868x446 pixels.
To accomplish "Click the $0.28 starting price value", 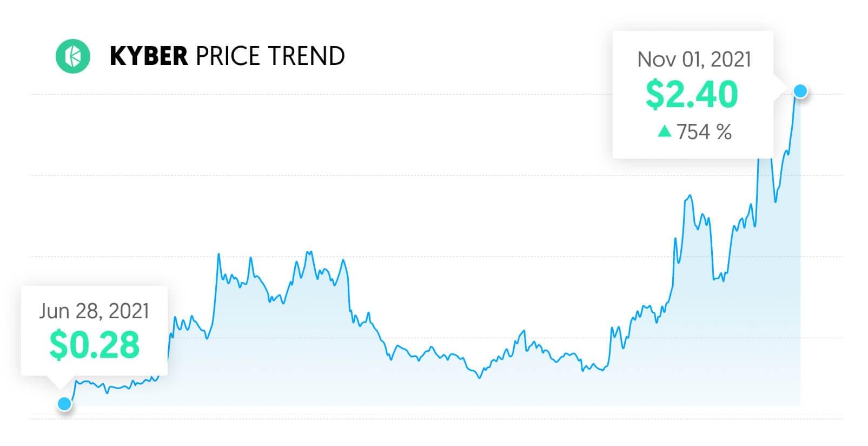I will 94,345.
